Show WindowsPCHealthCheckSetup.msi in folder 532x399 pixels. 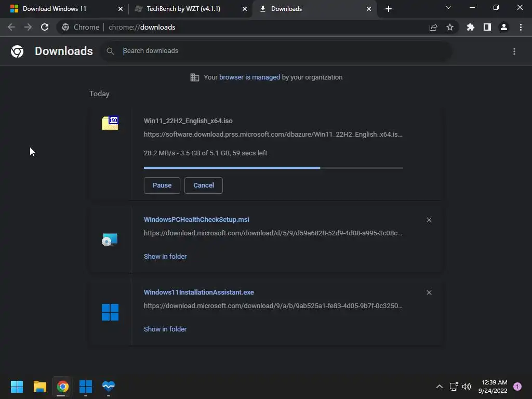point(165,257)
